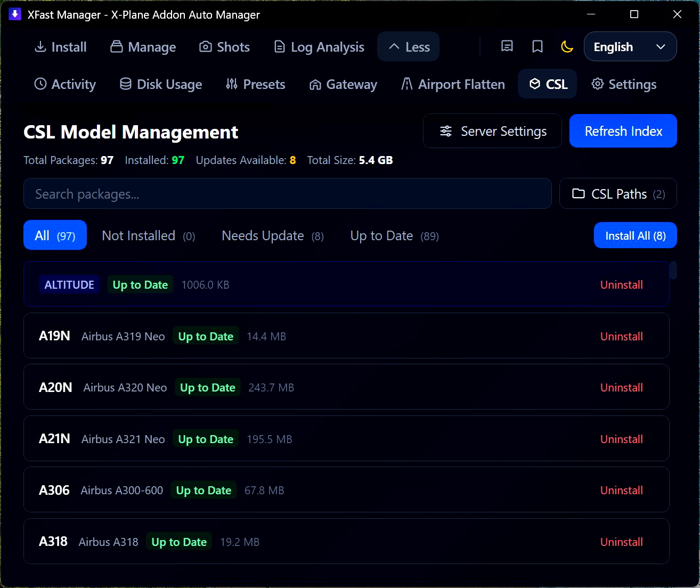The height and width of the screenshot is (588, 700).
Task: Open the Activity tab
Action: [65, 84]
